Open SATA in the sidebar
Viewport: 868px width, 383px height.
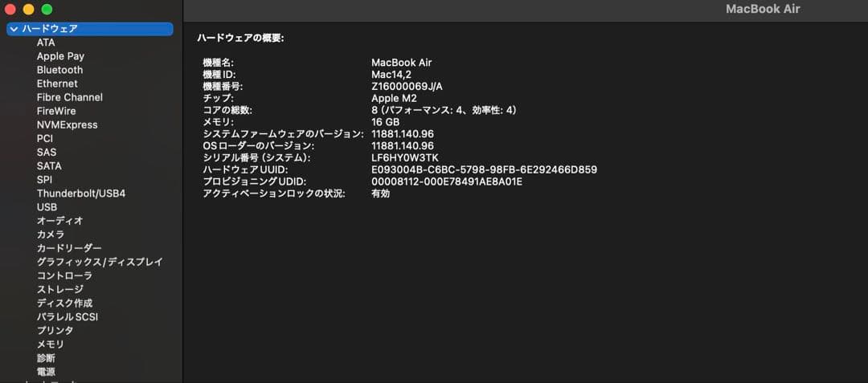49,165
